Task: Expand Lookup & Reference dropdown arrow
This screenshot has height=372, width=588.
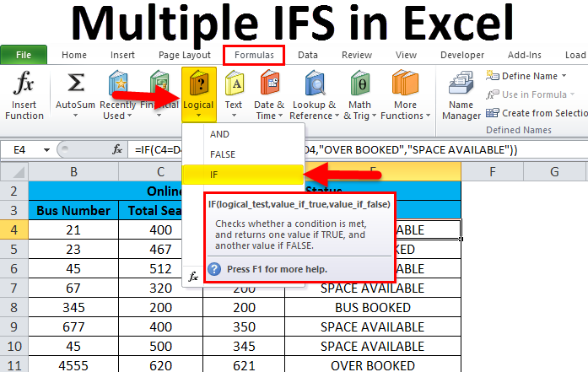Action: (x=337, y=116)
